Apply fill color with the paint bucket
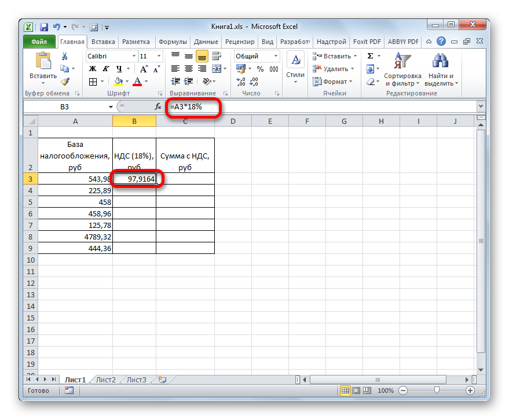 pyautogui.click(x=119, y=82)
